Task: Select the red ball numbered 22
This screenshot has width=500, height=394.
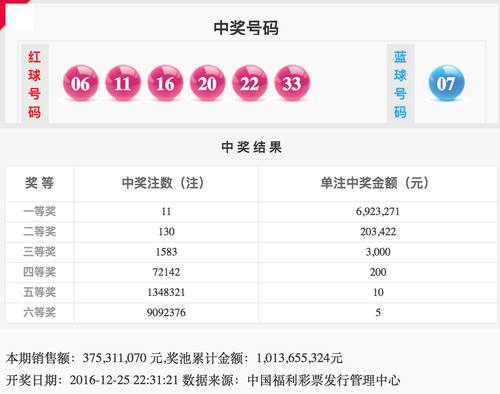Action: pyautogui.click(x=250, y=83)
